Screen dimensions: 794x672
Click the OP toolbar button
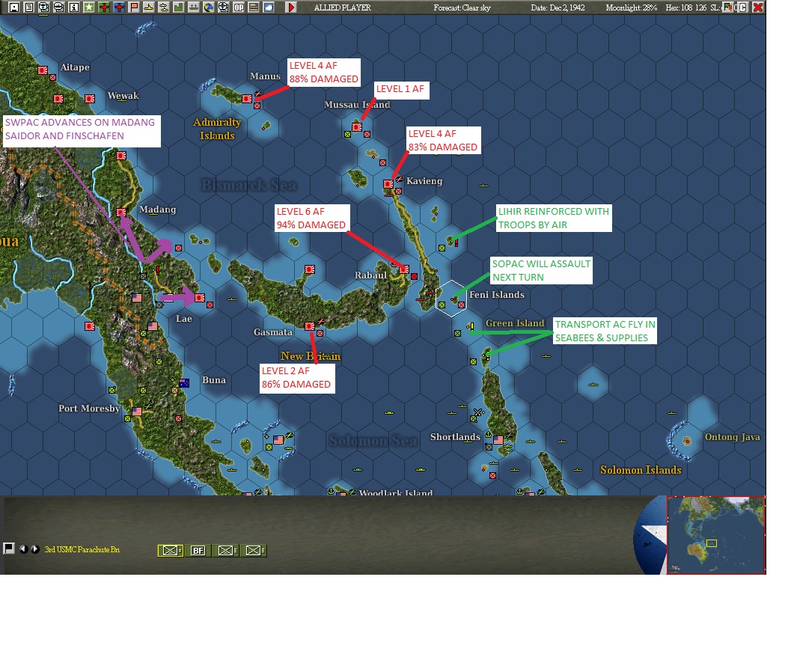click(x=239, y=7)
